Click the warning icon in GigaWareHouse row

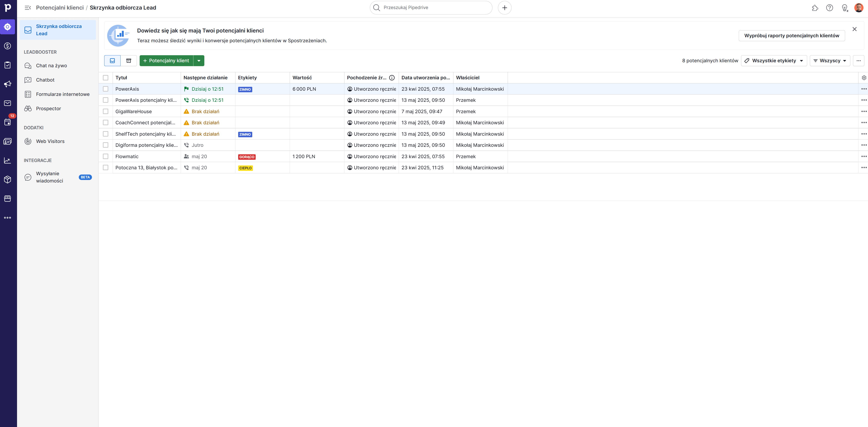pos(186,111)
